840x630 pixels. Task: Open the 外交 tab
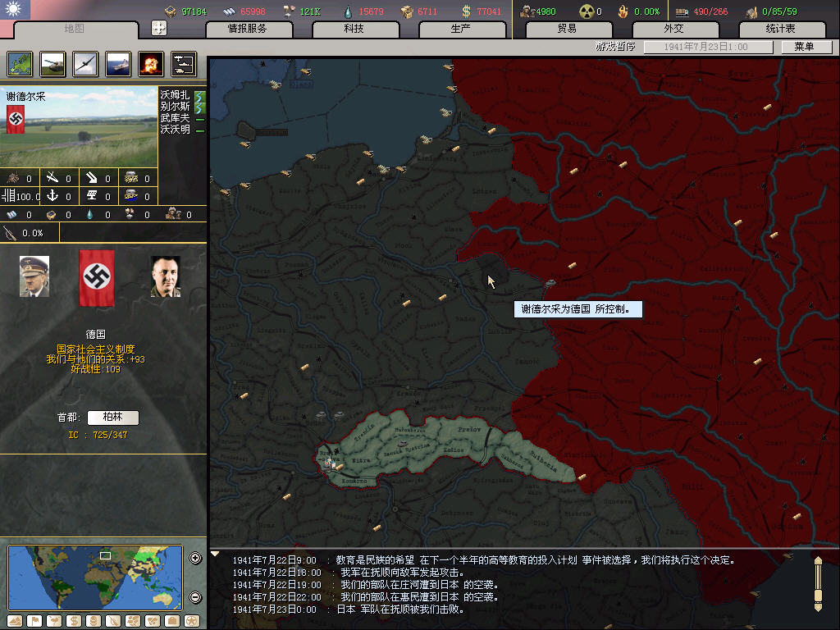673,30
